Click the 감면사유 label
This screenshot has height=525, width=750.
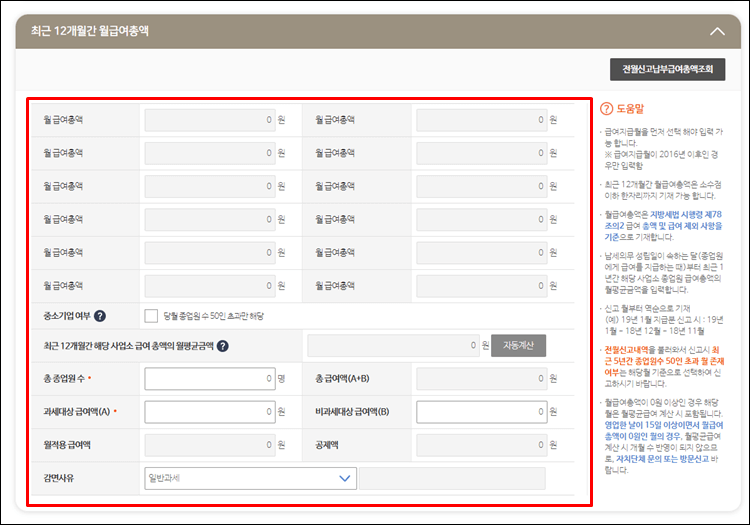click(59, 478)
